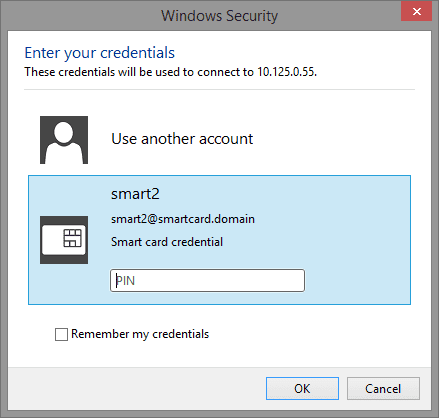Tick the Remember my credentials checkbox

tap(61, 334)
